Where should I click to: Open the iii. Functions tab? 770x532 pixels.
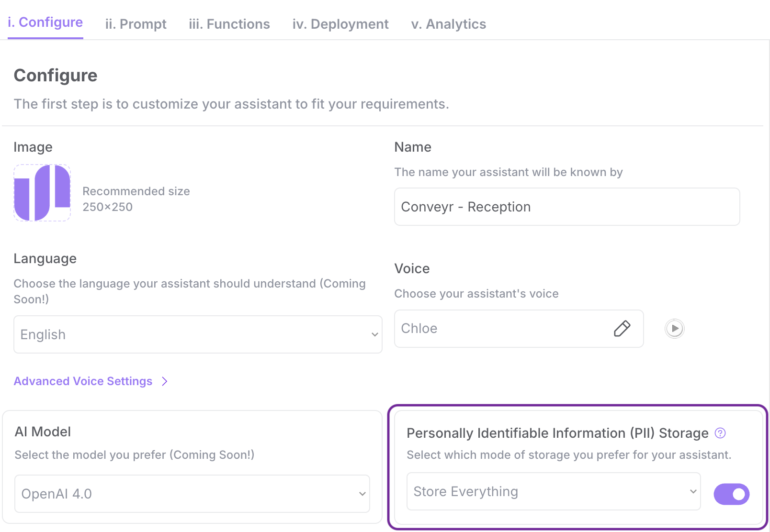pyautogui.click(x=229, y=24)
